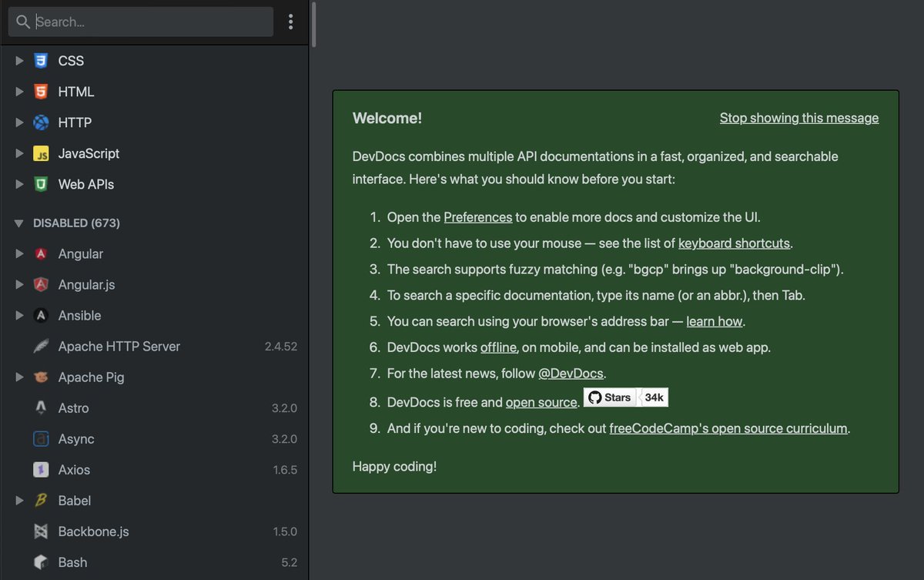The image size is (924, 580).
Task: Click the 34k star count
Action: tap(655, 397)
